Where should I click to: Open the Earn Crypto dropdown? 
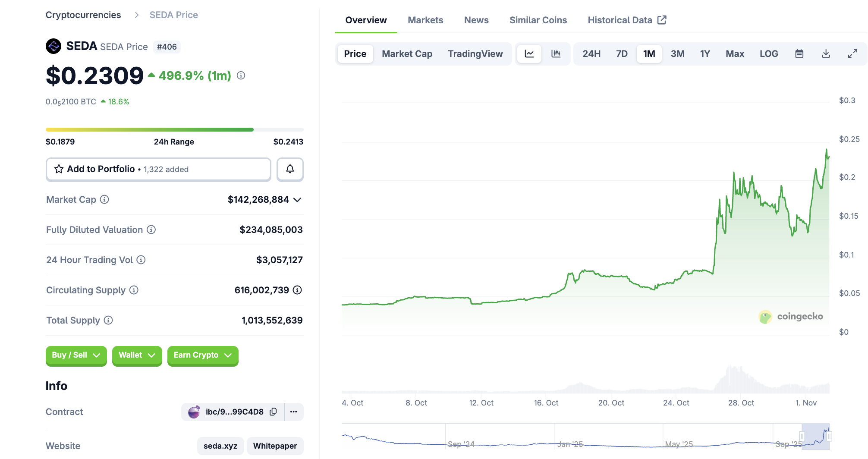202,355
